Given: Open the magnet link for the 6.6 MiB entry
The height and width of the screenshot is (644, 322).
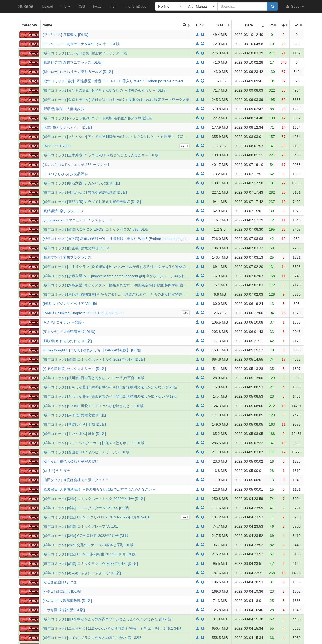Looking at the screenshot, I should pos(203,294).
